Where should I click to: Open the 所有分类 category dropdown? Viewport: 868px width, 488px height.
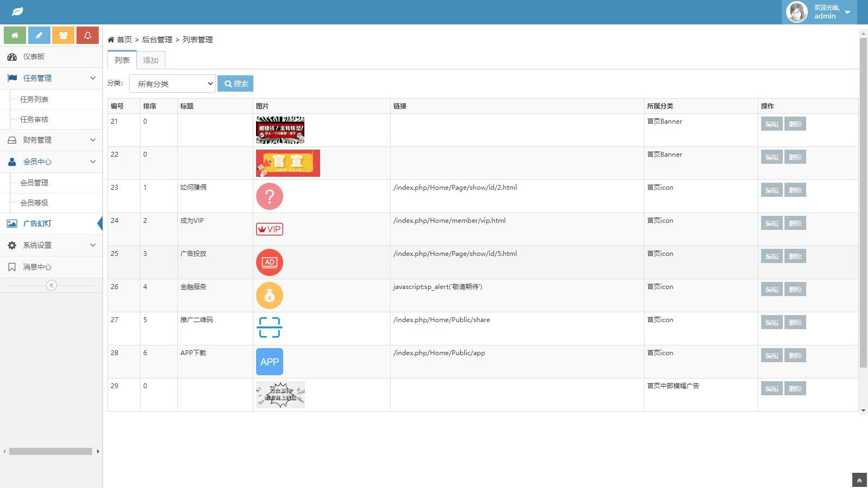tap(173, 84)
